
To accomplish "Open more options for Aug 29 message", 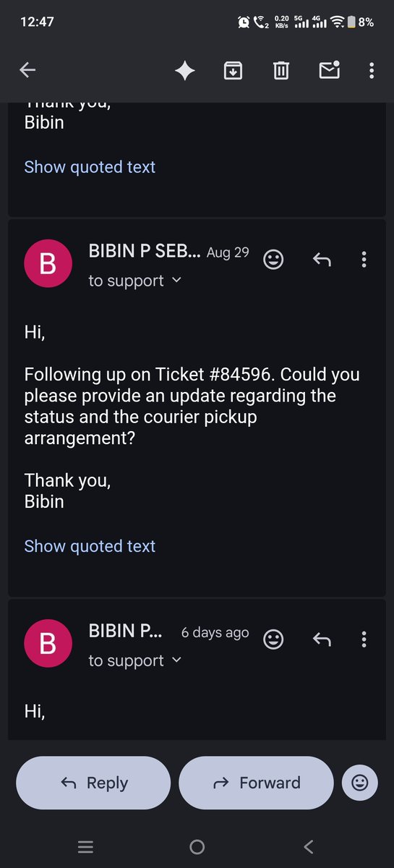I will [x=364, y=259].
